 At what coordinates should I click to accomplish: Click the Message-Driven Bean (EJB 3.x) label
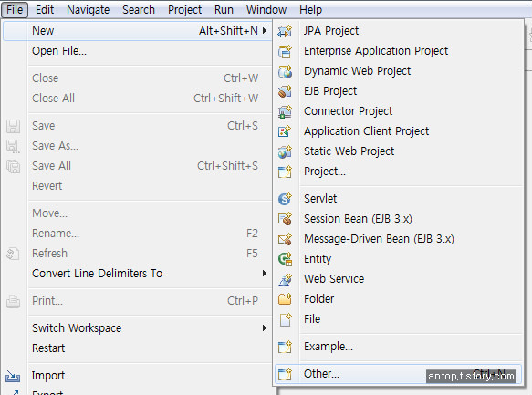[x=379, y=239]
